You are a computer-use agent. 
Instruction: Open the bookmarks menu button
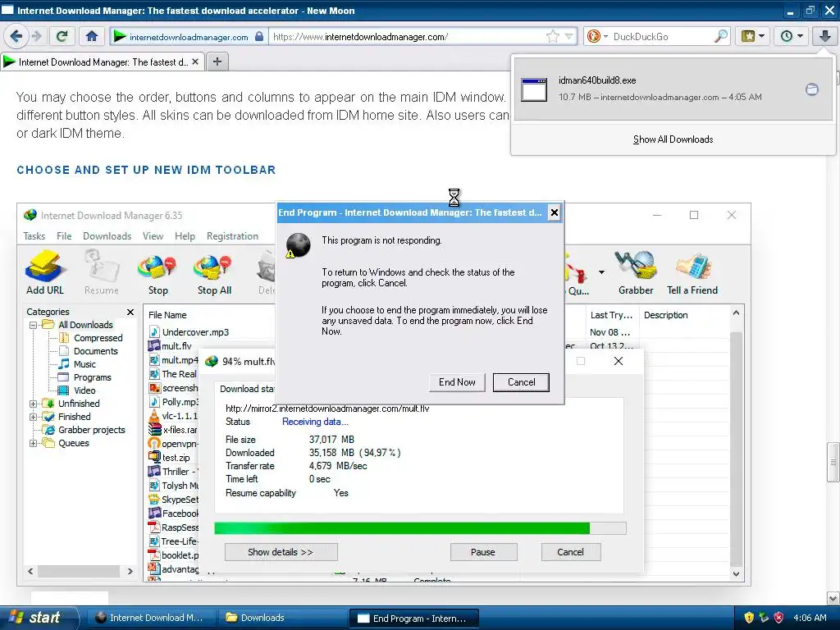tap(752, 36)
